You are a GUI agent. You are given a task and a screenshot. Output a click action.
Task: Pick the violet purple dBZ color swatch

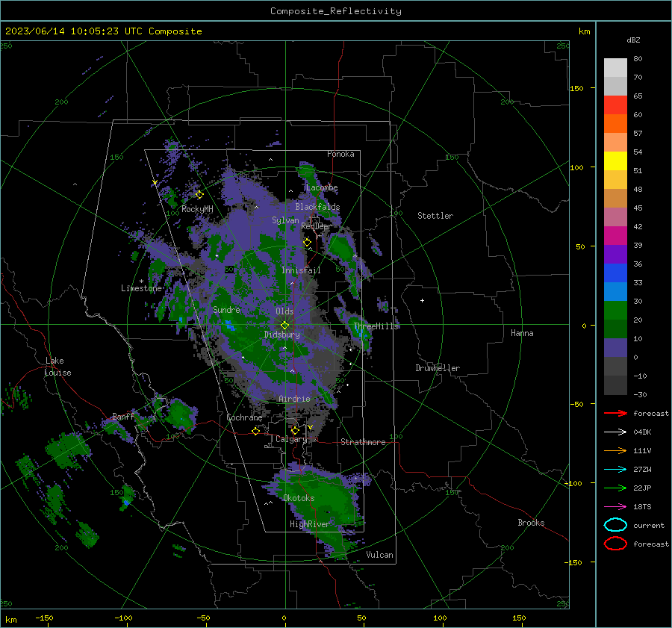[x=615, y=254]
